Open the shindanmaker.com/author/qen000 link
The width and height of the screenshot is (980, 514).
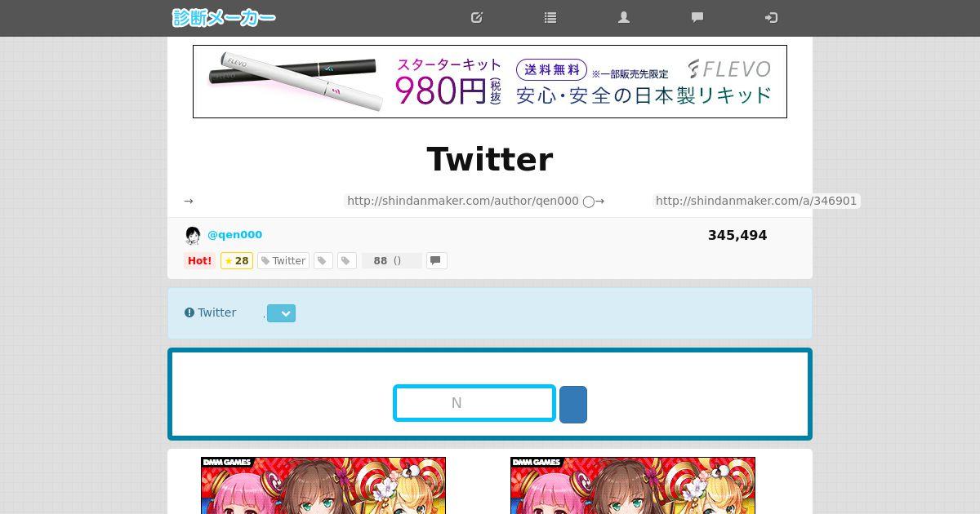coord(463,201)
